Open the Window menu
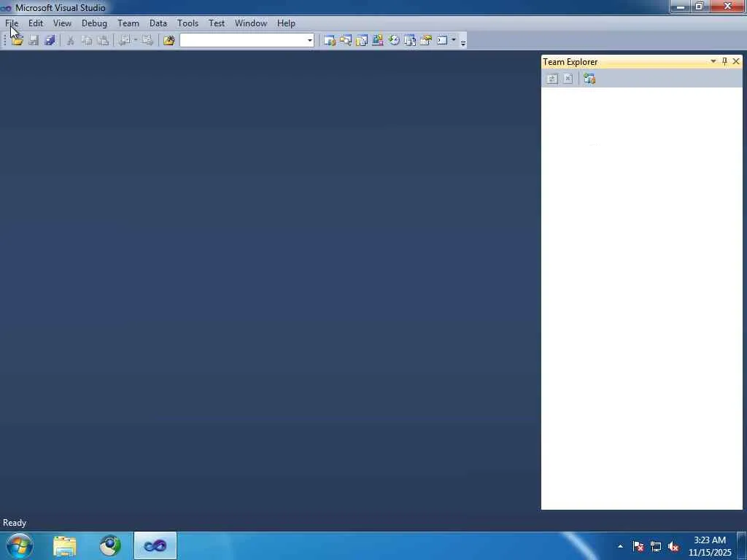This screenshot has height=560, width=747. pos(251,23)
